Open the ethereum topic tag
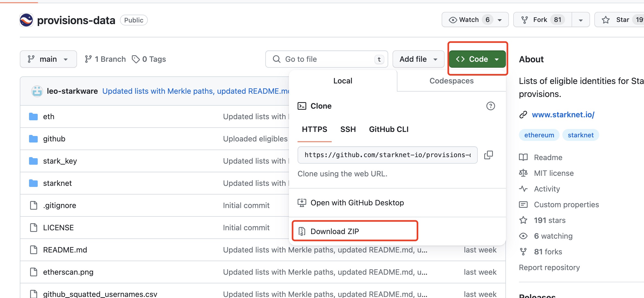Screen dimensions: 644x298 coord(539,135)
